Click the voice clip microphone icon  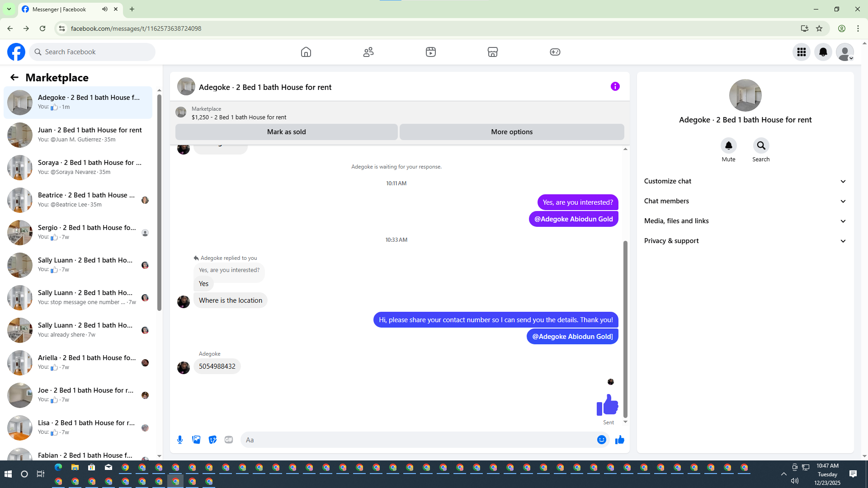click(180, 440)
